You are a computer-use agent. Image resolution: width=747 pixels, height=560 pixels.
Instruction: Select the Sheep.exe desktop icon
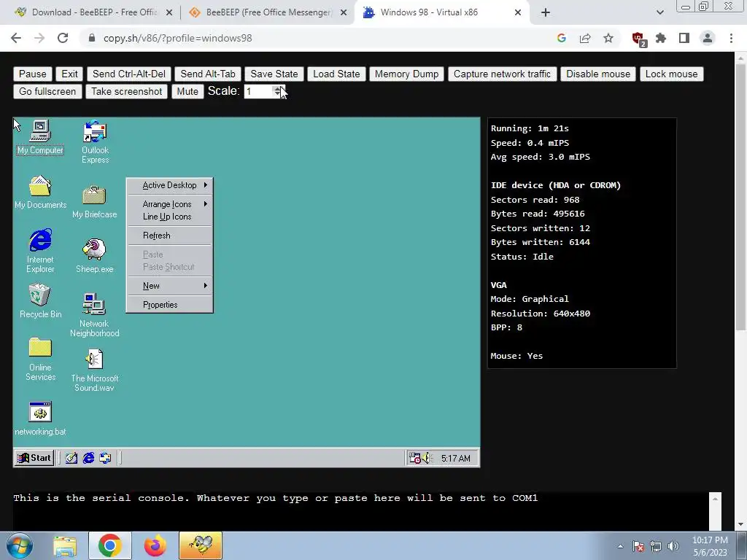pos(94,256)
